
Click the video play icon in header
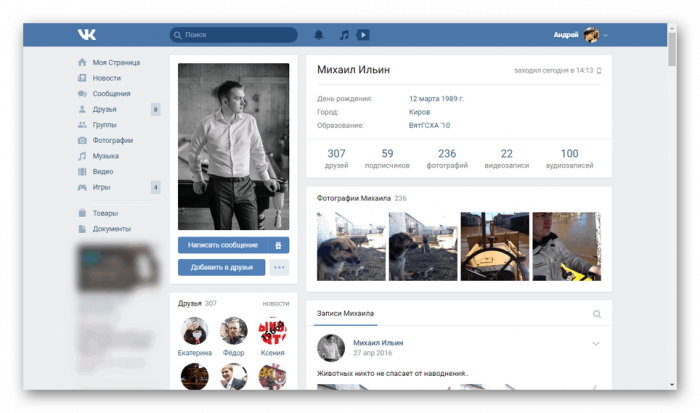point(362,35)
